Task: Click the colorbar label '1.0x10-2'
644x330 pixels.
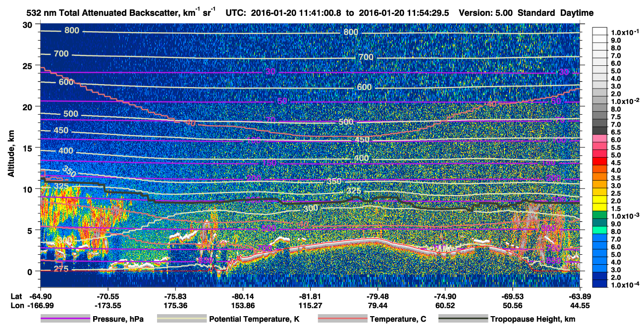Action: [625, 101]
